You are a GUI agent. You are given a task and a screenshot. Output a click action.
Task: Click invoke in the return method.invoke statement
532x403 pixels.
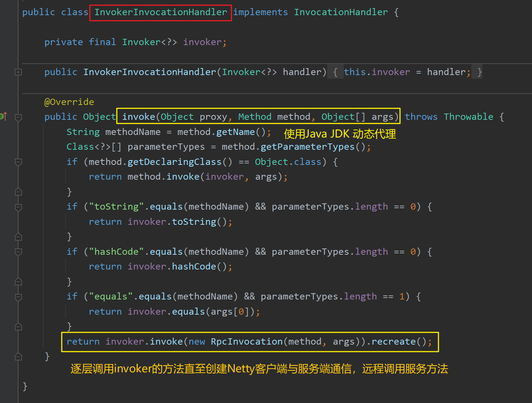tap(183, 177)
